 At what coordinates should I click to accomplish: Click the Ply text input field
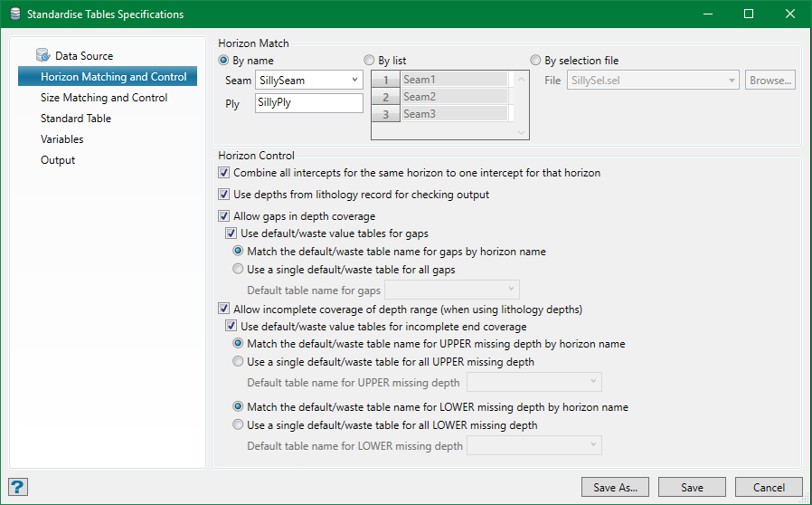tap(308, 103)
